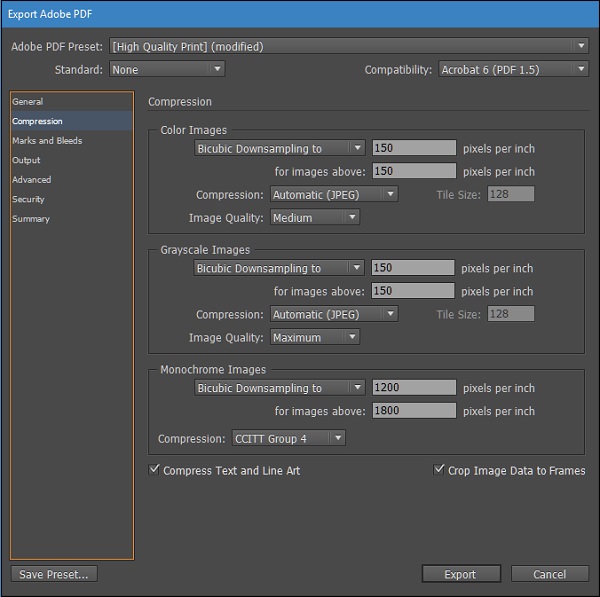Open Color Images Compression dropdown
The width and height of the screenshot is (600, 597).
(x=334, y=195)
